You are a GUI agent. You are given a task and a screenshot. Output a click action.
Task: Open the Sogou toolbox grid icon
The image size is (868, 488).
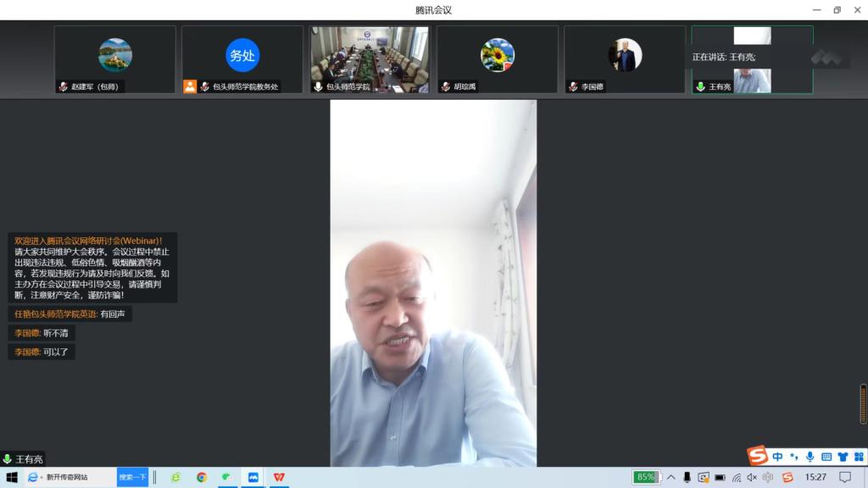coord(858,457)
